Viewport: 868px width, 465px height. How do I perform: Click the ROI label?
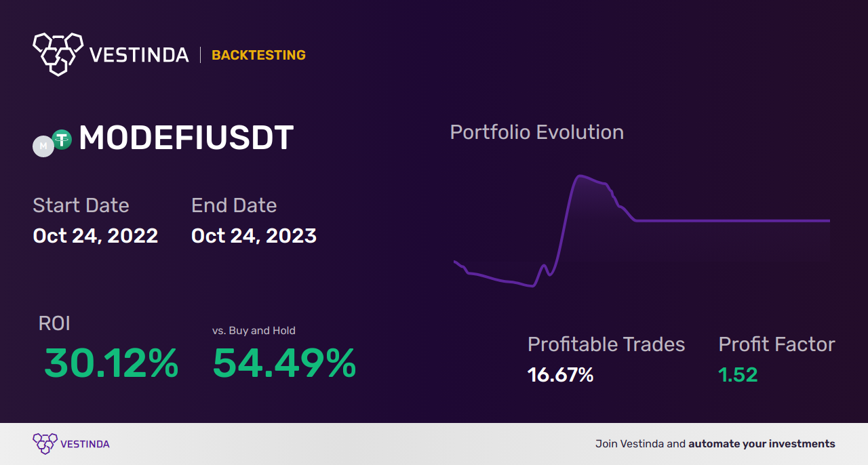pos(54,324)
